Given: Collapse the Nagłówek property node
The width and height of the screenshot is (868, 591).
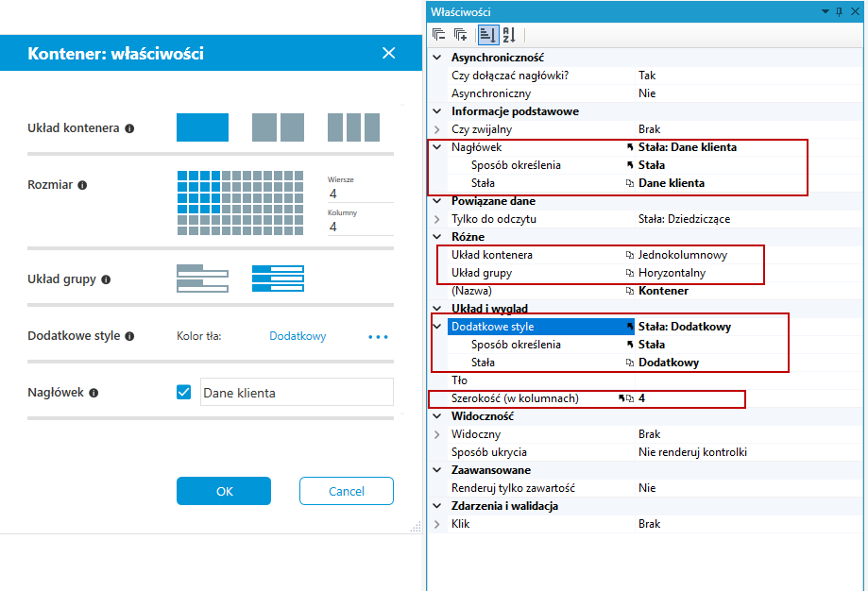Looking at the screenshot, I should [437, 147].
